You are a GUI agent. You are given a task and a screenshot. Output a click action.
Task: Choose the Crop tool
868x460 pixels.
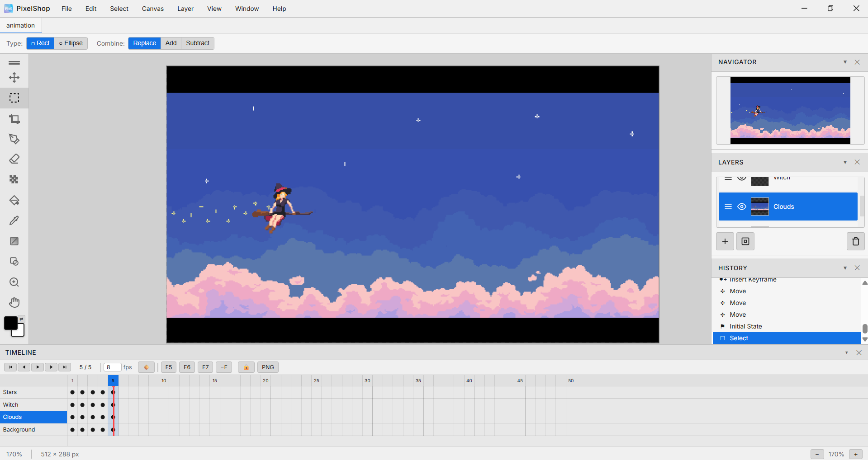pyautogui.click(x=14, y=119)
